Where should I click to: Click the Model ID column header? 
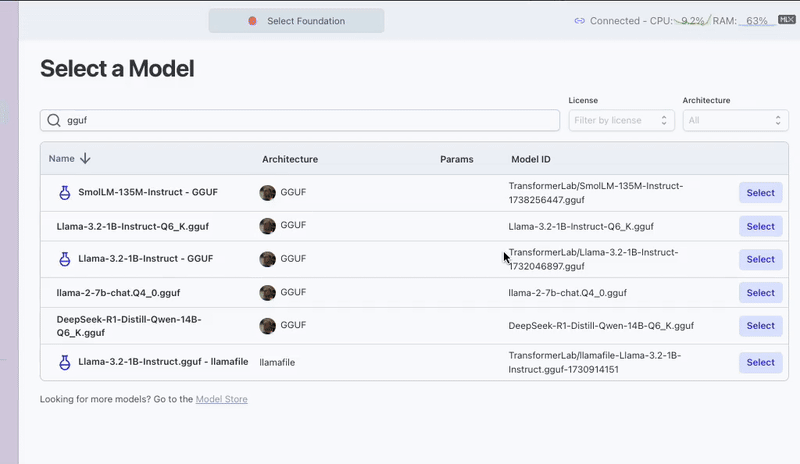530,159
